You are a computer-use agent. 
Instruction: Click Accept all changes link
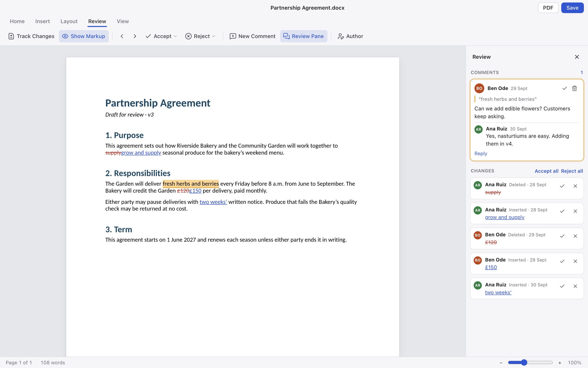tap(546, 171)
